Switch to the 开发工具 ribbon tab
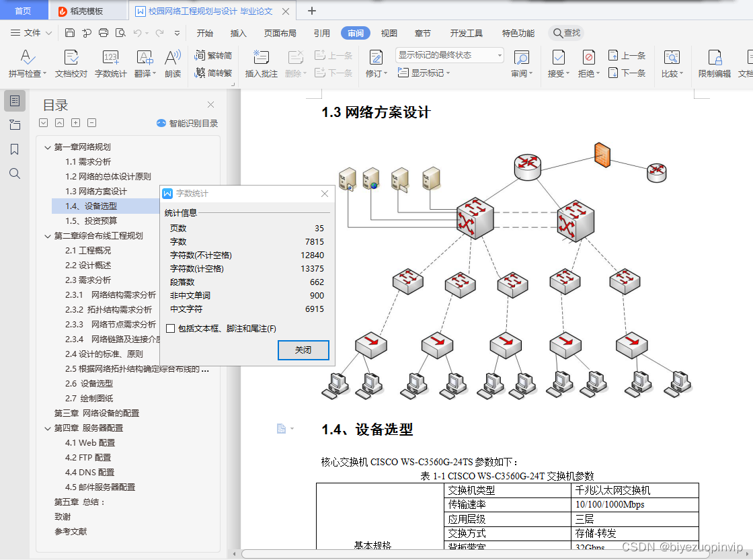This screenshot has width=753, height=560. tap(467, 33)
